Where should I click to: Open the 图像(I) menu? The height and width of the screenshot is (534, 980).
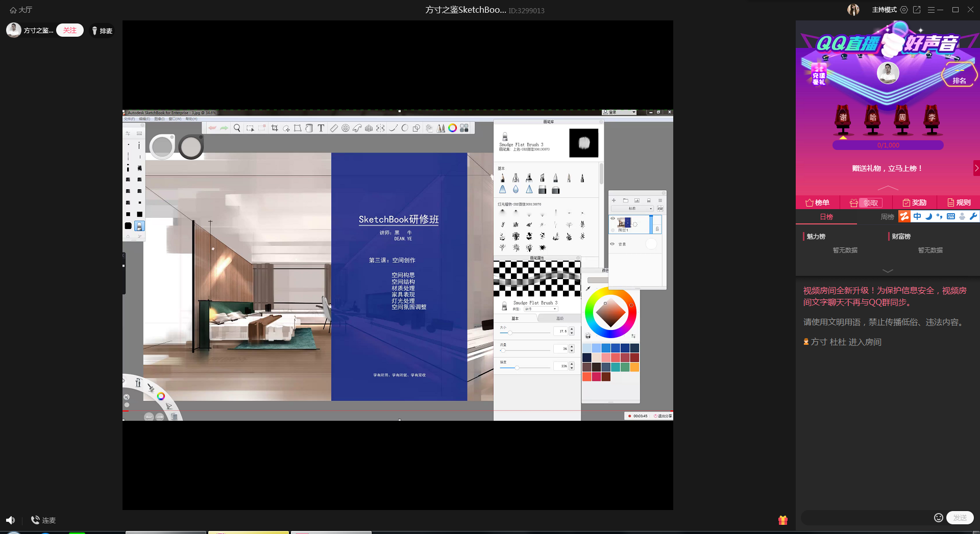tap(160, 119)
